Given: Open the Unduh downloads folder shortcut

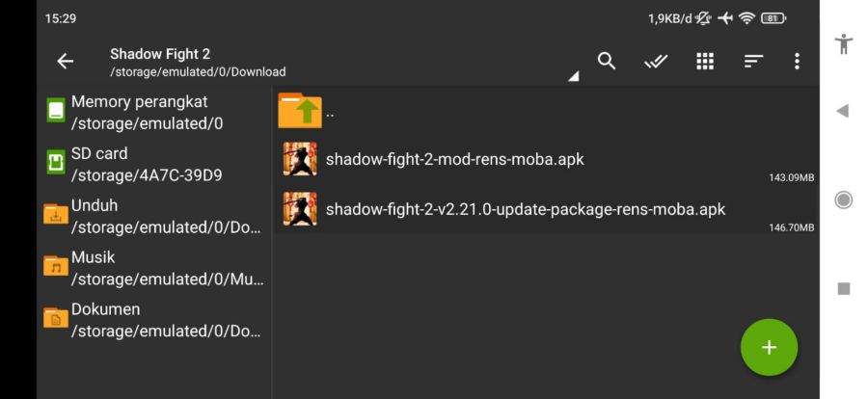Looking at the screenshot, I should [154, 217].
